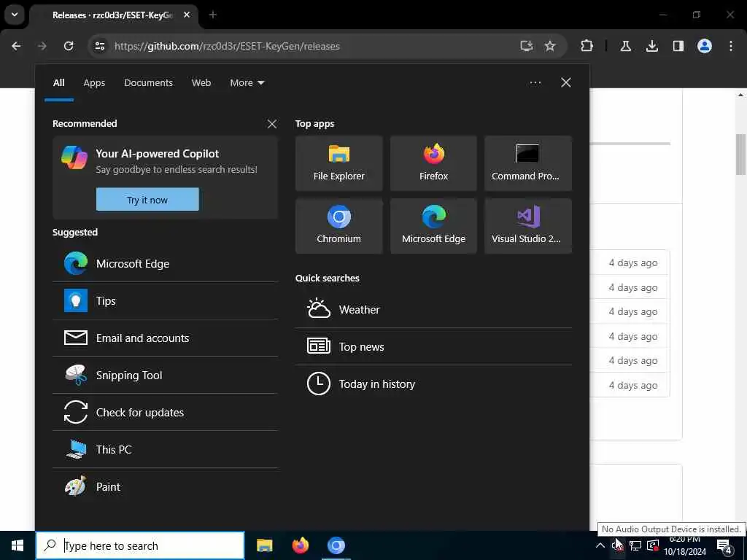
Task: Launch Firefox from Top apps
Action: click(x=433, y=163)
